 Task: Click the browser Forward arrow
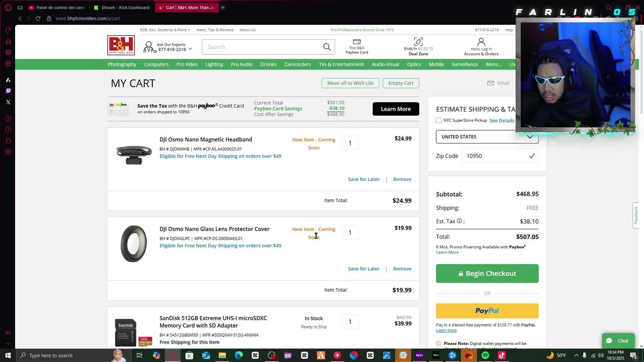click(29, 19)
